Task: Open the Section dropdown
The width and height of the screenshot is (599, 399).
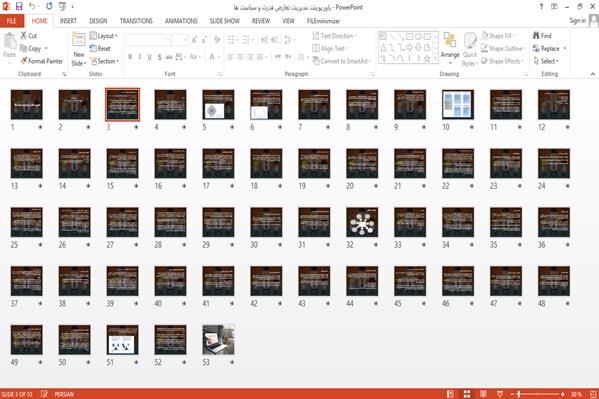Action: pos(105,61)
